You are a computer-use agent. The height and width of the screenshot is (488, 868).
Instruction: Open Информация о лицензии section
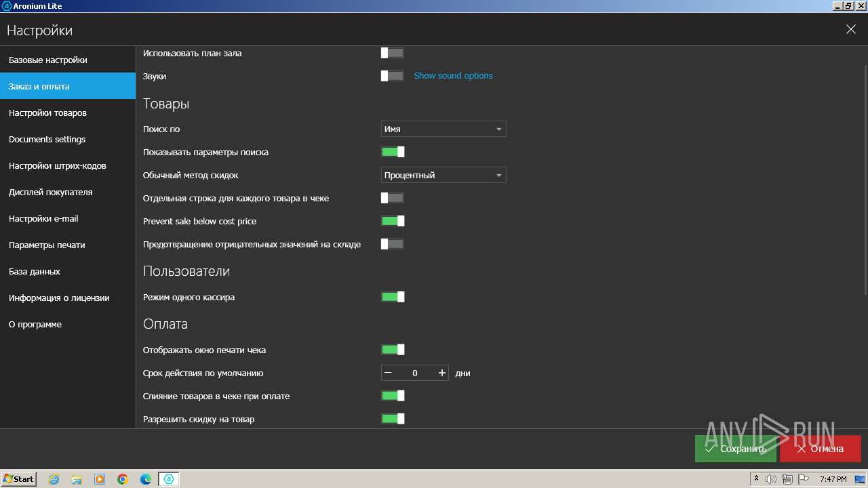click(68, 298)
